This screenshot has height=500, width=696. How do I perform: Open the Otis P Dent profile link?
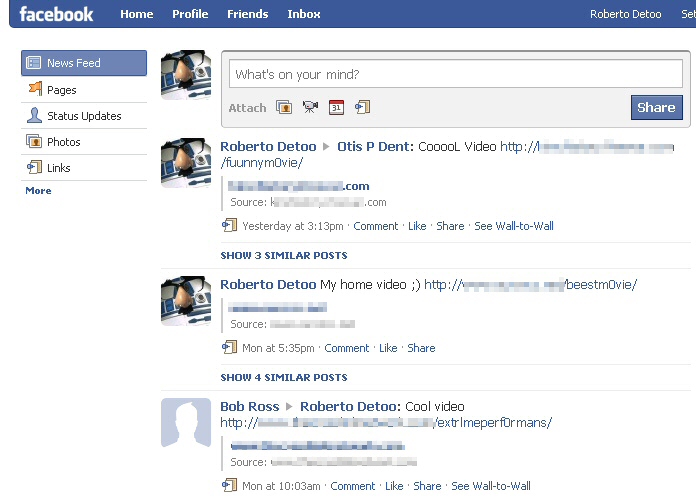pos(376,147)
